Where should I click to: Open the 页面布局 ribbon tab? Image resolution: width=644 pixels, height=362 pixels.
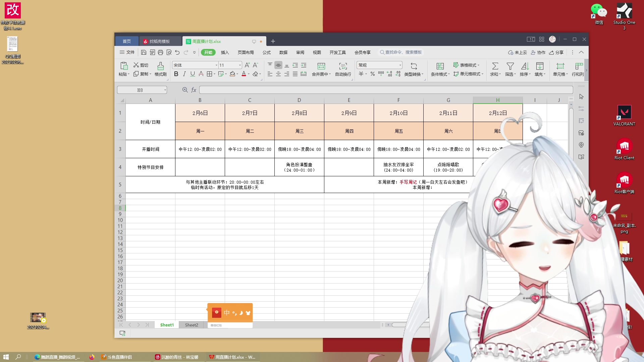245,52
